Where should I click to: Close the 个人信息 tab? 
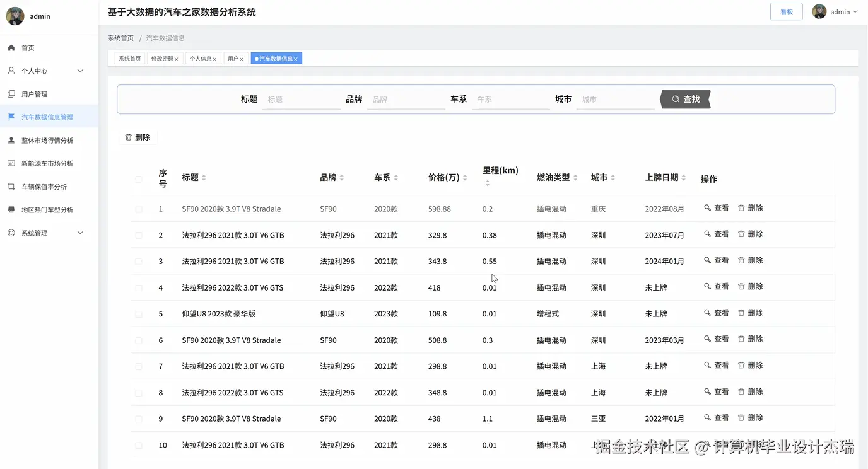214,59
